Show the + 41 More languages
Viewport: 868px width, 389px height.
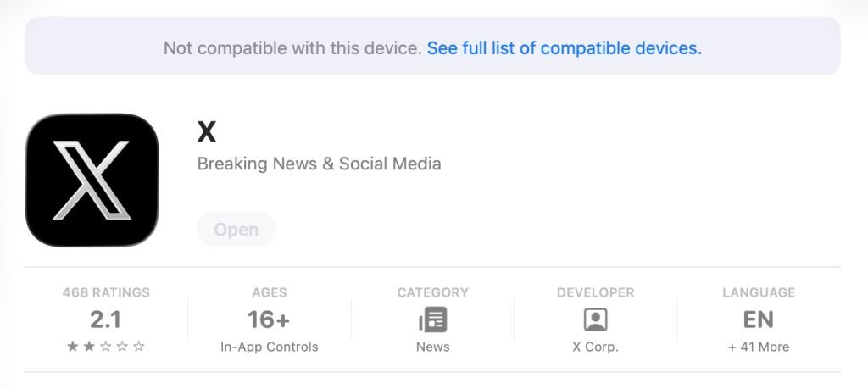[x=759, y=347]
